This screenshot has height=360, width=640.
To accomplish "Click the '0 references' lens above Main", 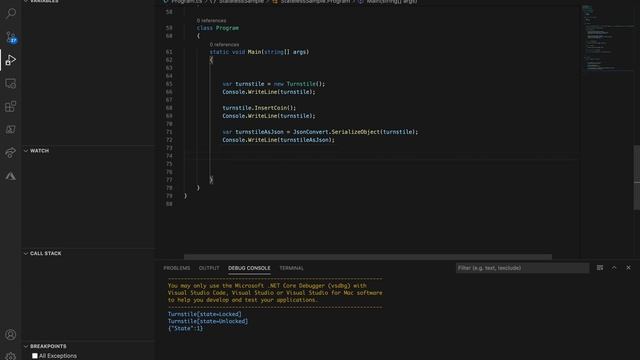I will (x=224, y=44).
